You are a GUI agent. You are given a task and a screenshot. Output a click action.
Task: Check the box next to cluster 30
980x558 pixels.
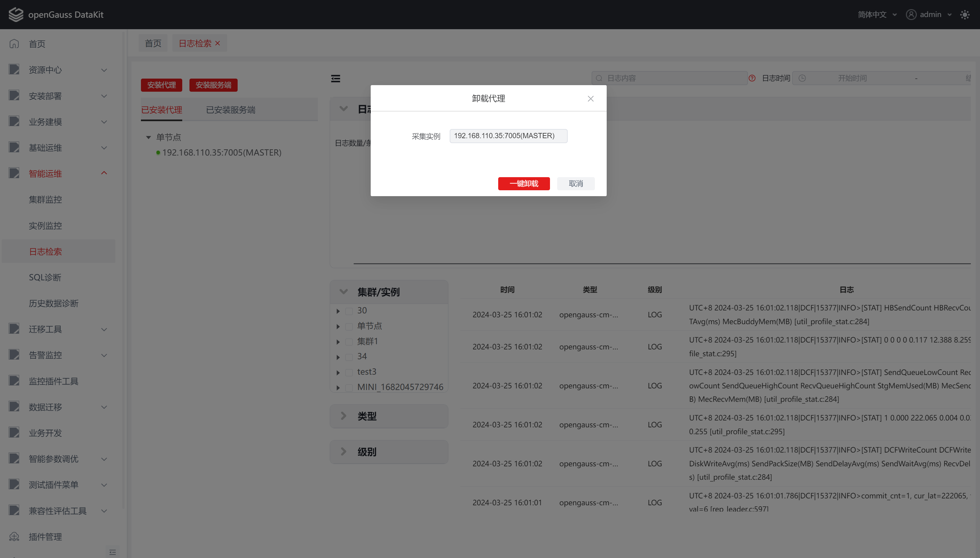point(349,311)
